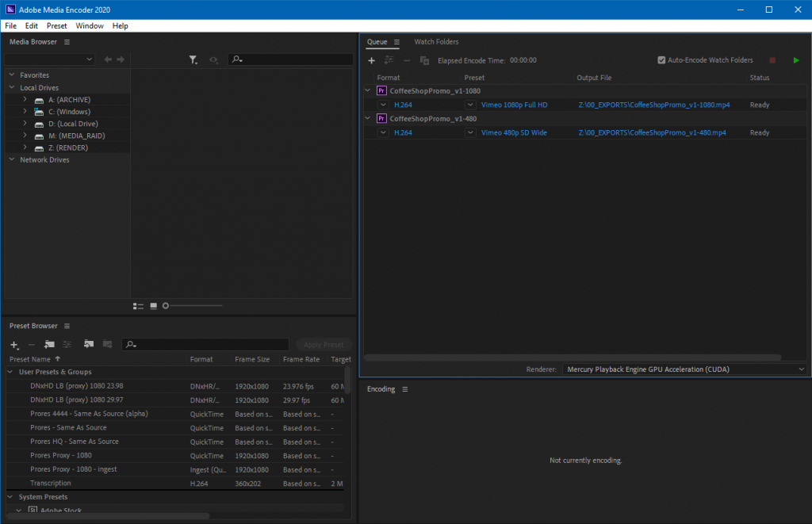Image resolution: width=812 pixels, height=524 pixels.
Task: Expand the Z: (RENDER) drive
Action: 25,147
